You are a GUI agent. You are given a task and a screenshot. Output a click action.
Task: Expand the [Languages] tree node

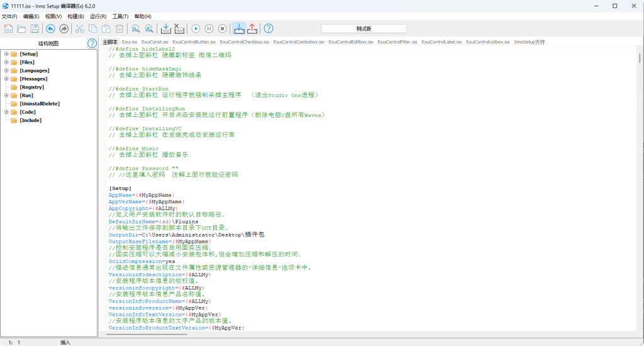coord(6,70)
